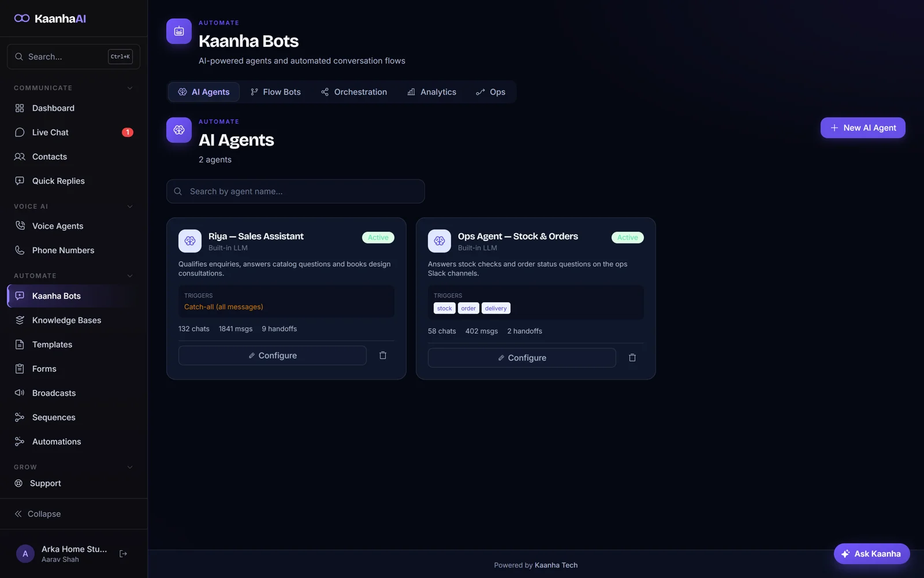The width and height of the screenshot is (924, 578).
Task: Click Ops Agent — Stock & Orders title
Action: pyautogui.click(x=518, y=236)
